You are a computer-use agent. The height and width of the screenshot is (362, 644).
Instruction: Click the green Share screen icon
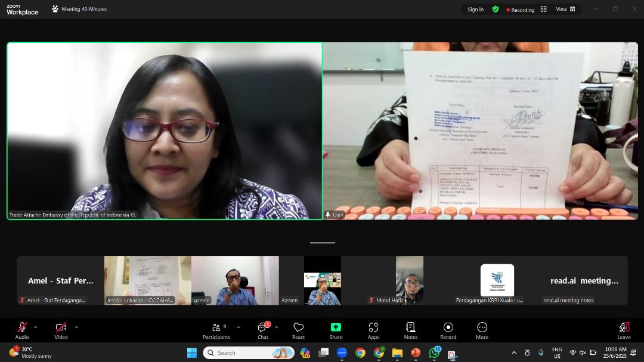click(336, 327)
